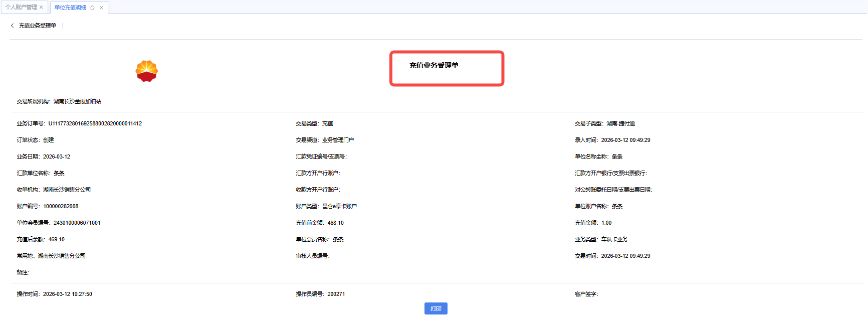Close the 个人账户管理 tab
868x315 pixels.
point(41,8)
